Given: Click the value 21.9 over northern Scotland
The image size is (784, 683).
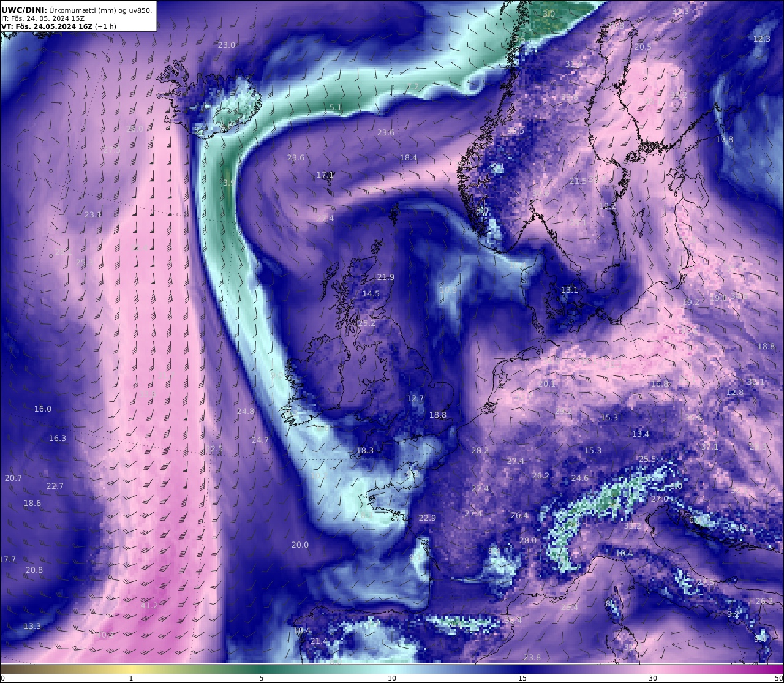Looking at the screenshot, I should point(385,277).
